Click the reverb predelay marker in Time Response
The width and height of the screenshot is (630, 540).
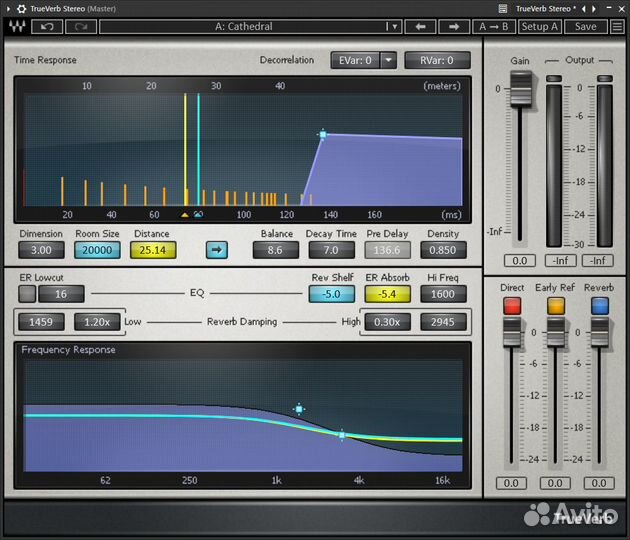point(323,134)
